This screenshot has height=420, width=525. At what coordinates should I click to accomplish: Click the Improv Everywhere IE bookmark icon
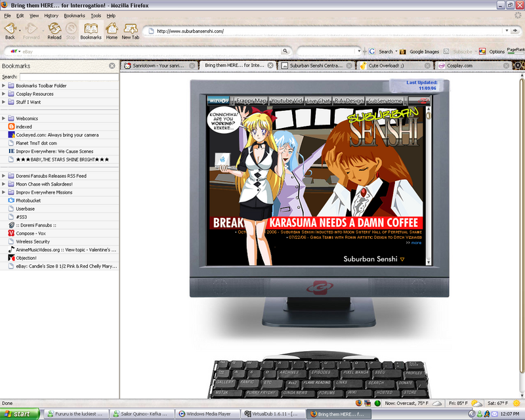[11, 151]
